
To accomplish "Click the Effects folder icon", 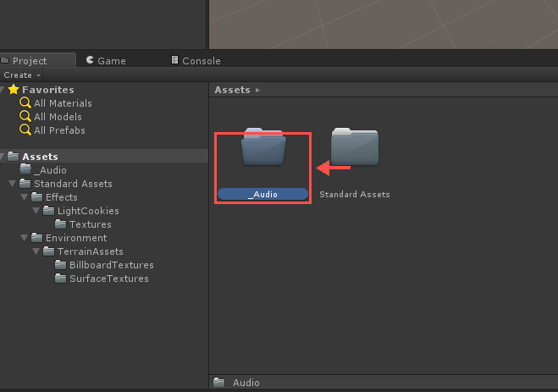I will pos(36,196).
